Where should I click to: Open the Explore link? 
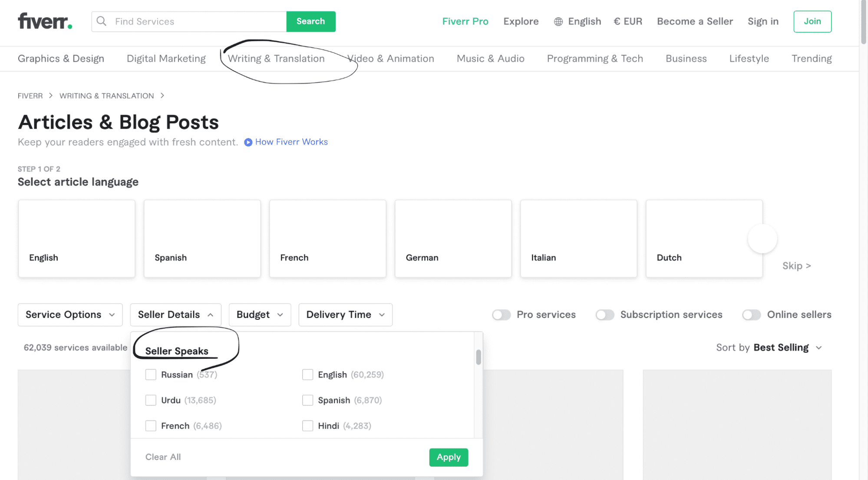(x=521, y=21)
